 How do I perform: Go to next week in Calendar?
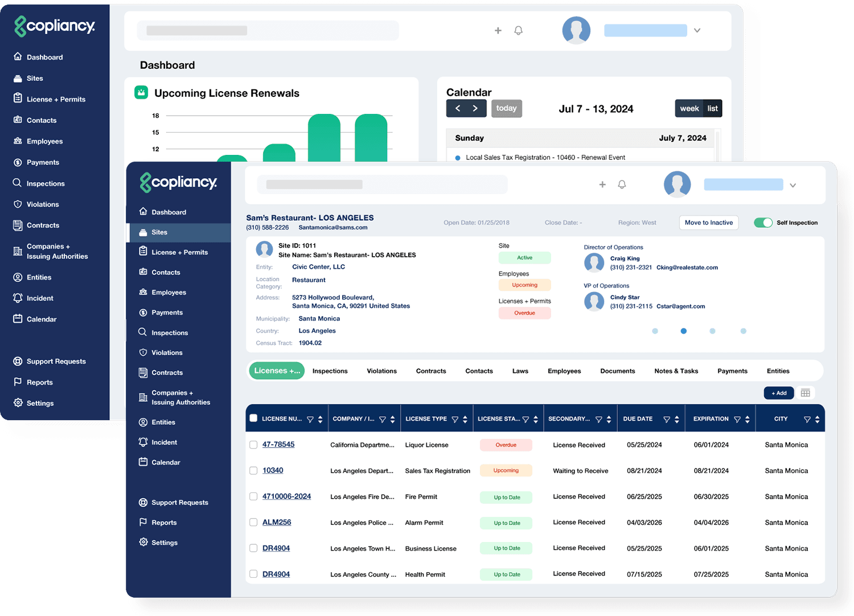point(475,108)
